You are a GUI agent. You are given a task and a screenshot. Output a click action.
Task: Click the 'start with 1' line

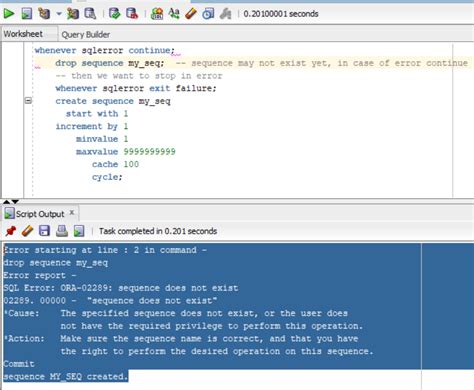pyautogui.click(x=97, y=114)
